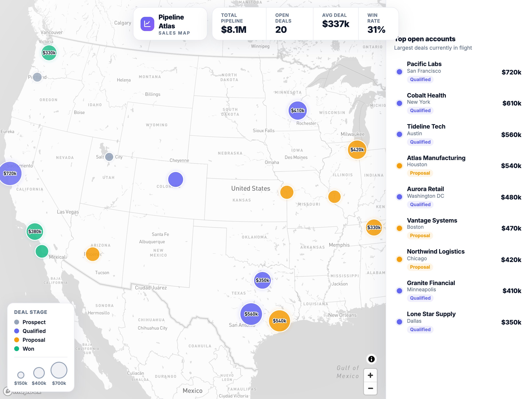Screen dimensions: 532x399
Task: Click the $700k size legend circle
Action: pos(59,370)
